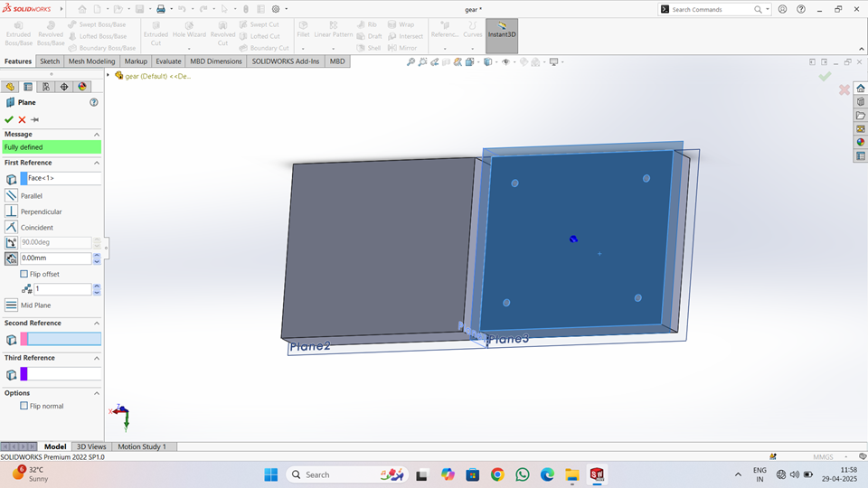
Task: Toggle the Parallel constraint button
Action: point(11,196)
